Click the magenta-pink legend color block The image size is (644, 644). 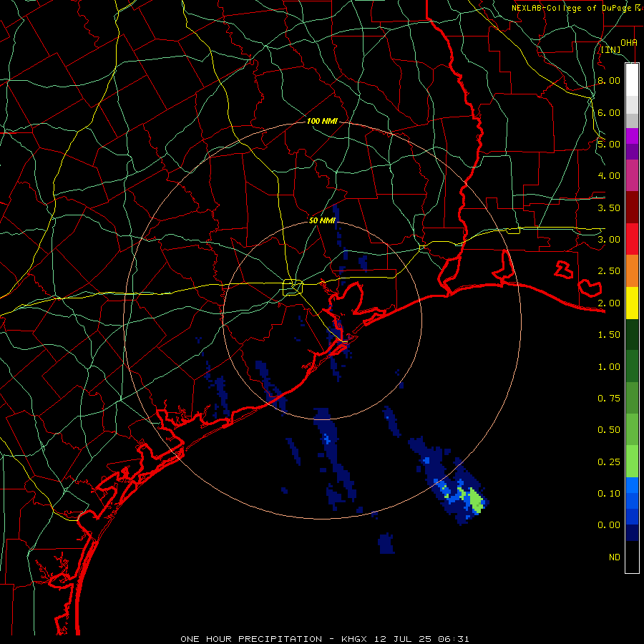tap(632, 176)
